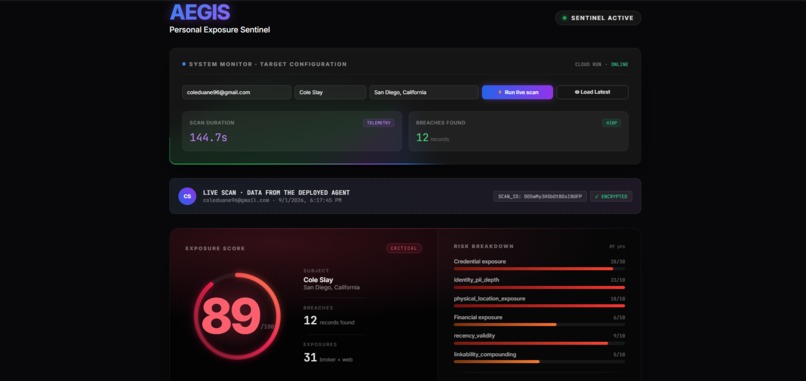
Task: Click SYSTEM MONITOR - TARGET CONFIGURATION heading
Action: click(268, 64)
